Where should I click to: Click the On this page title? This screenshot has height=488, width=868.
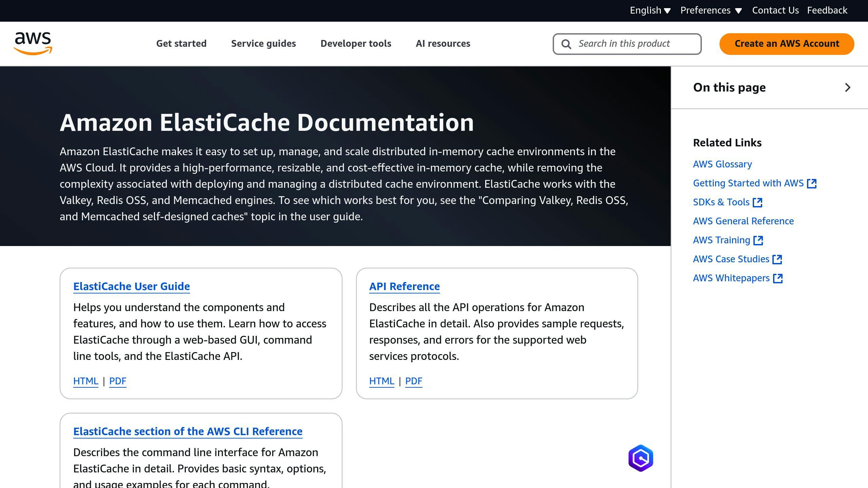click(x=729, y=87)
